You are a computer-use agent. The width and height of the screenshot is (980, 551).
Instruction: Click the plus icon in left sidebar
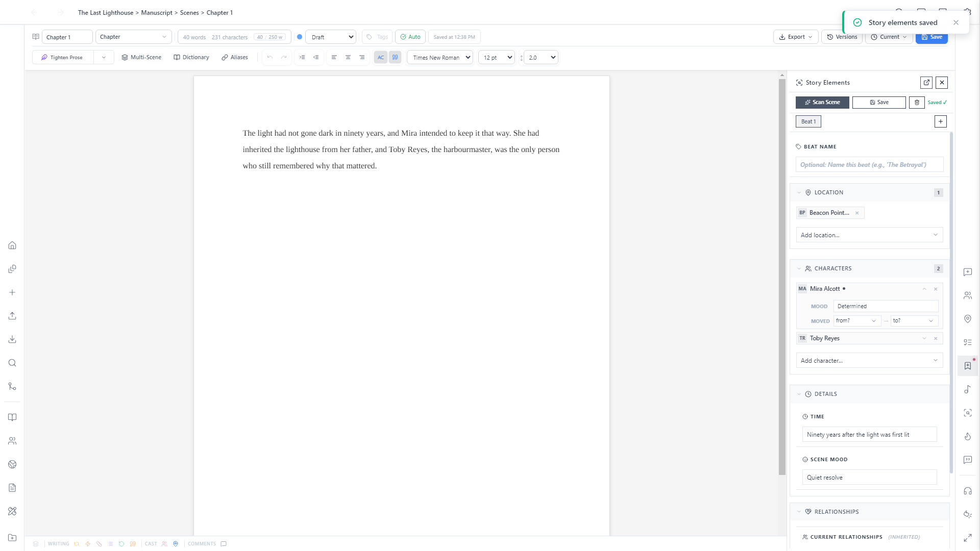tap(12, 292)
